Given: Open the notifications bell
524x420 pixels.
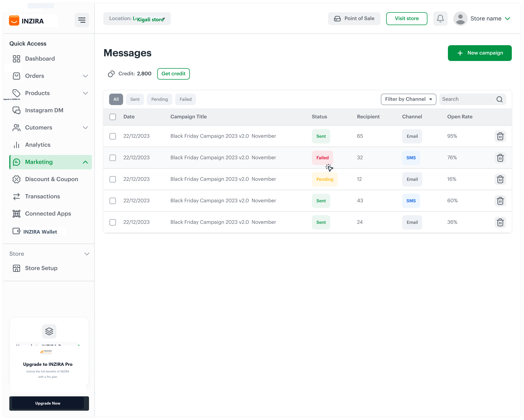Looking at the screenshot, I should point(440,18).
